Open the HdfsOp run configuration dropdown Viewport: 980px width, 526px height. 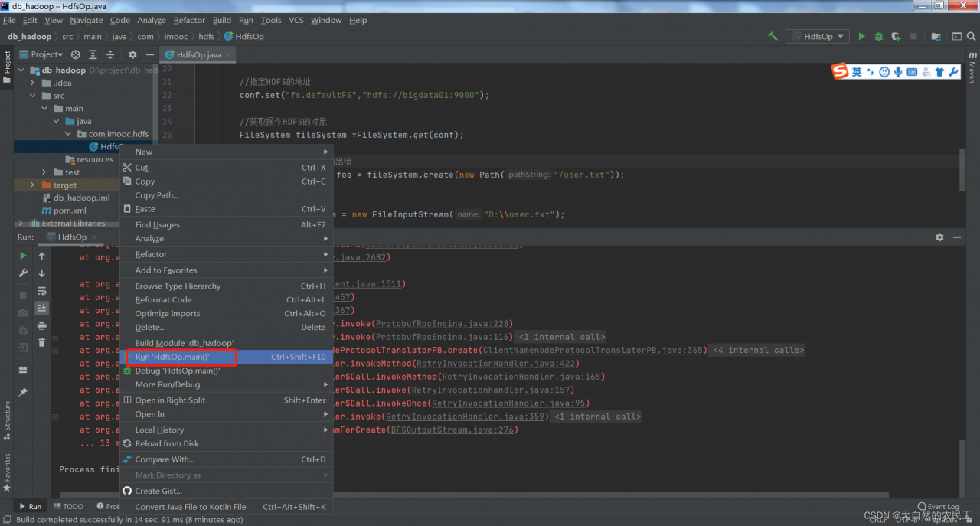pyautogui.click(x=818, y=36)
